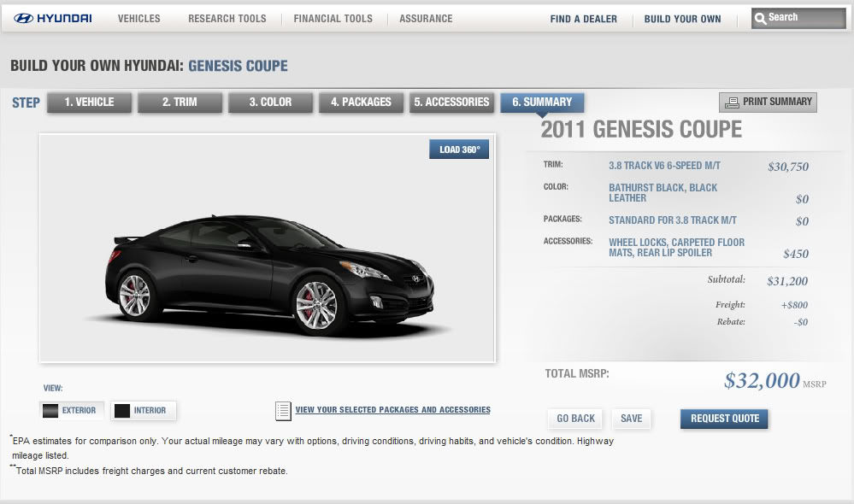Open the Assurance menu
The height and width of the screenshot is (504, 854).
click(426, 19)
